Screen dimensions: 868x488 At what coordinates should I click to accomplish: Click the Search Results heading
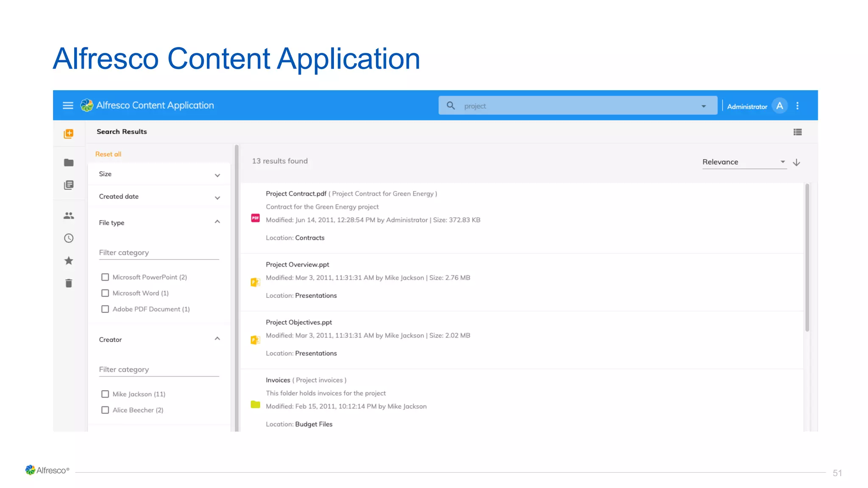122,132
